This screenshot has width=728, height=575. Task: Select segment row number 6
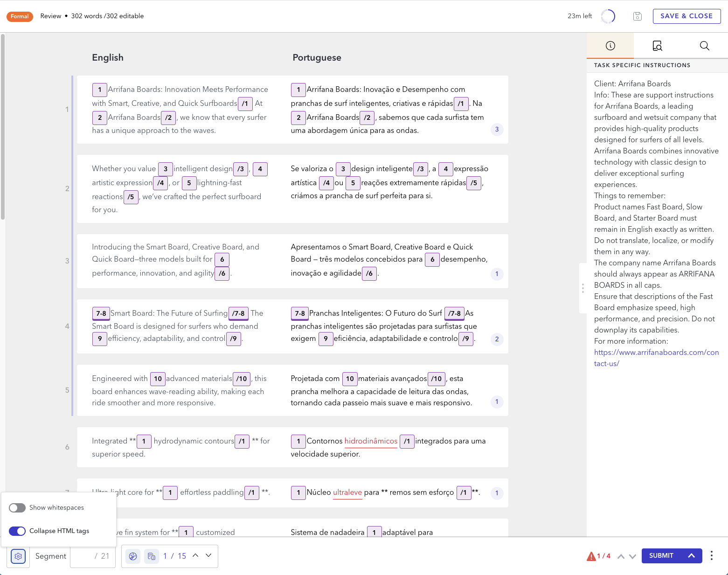point(67,447)
